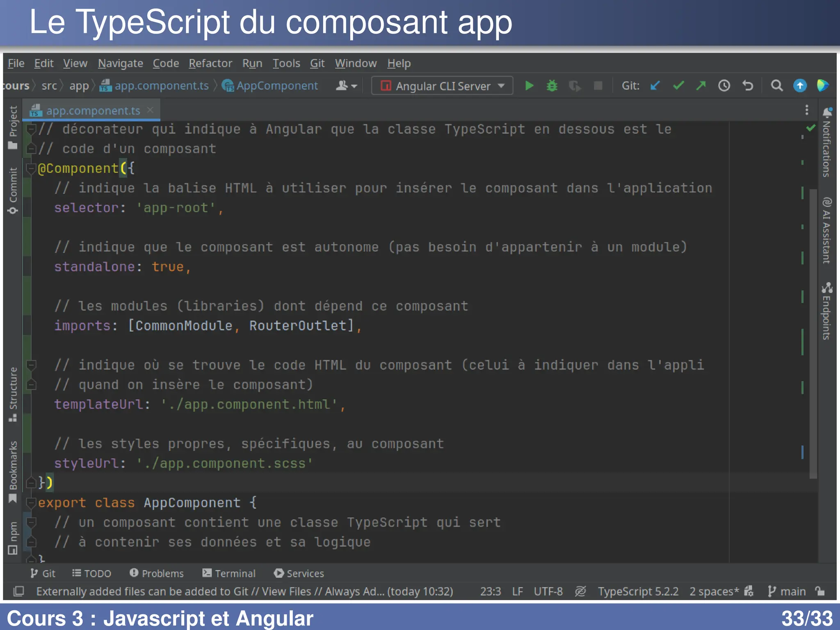Image resolution: width=840 pixels, height=630 pixels.
Task: Open TypeScript 5.2.2 language service widget
Action: point(638,591)
